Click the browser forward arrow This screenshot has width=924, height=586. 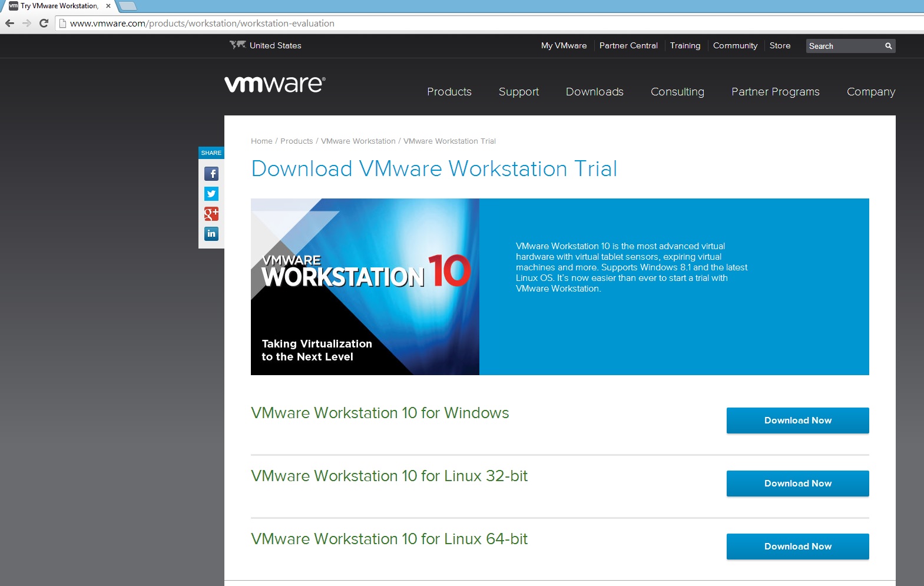[x=27, y=24]
